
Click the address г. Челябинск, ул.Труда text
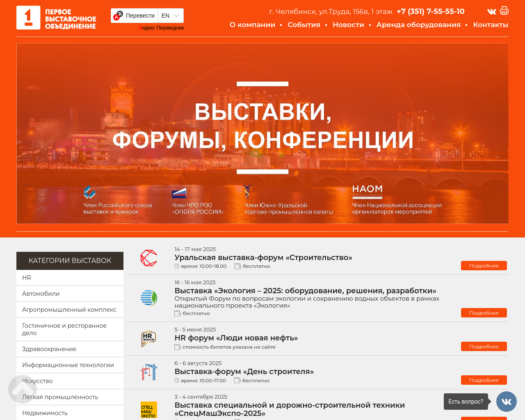(x=331, y=11)
